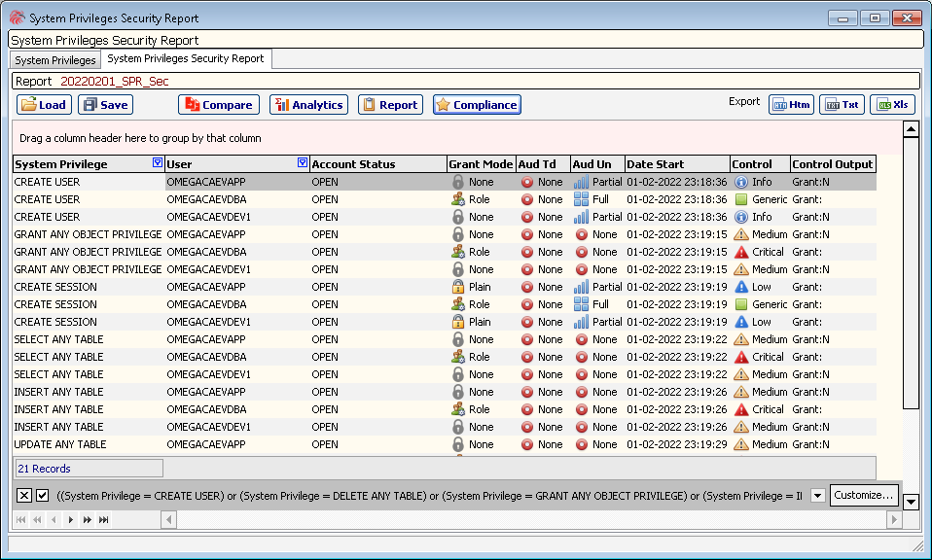Sort by the Date Start column header

(x=677, y=164)
